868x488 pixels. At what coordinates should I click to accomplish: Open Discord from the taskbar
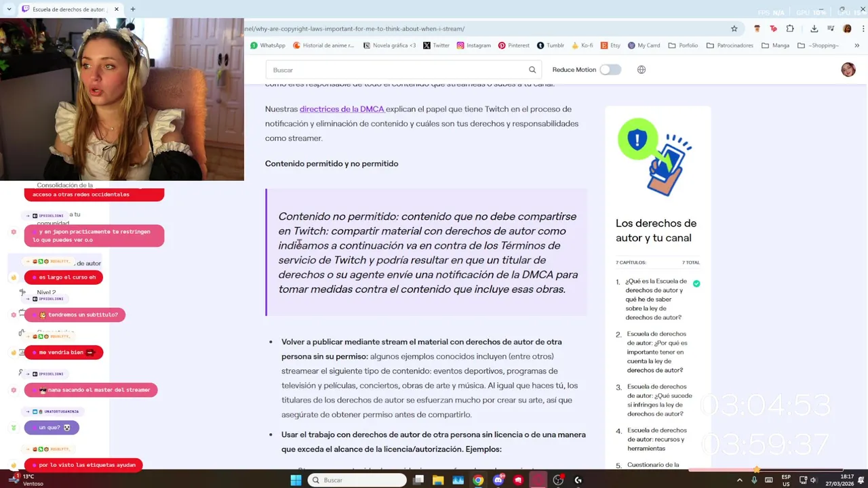point(498,480)
